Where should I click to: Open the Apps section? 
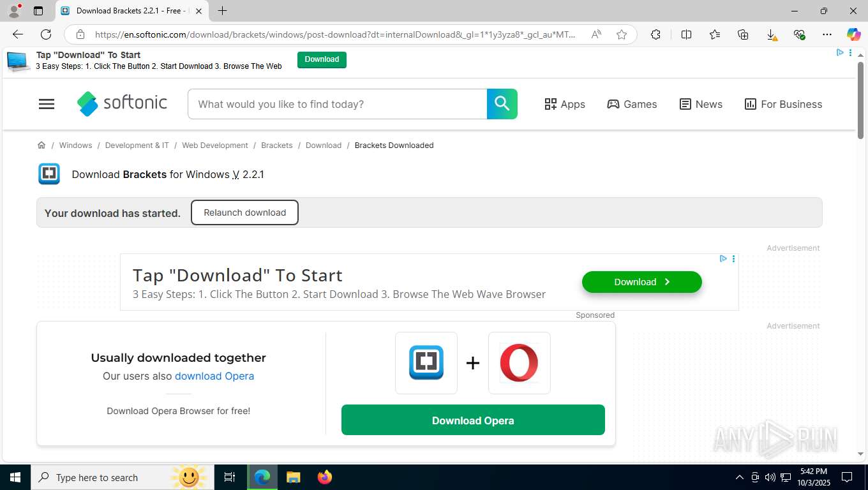tap(565, 104)
